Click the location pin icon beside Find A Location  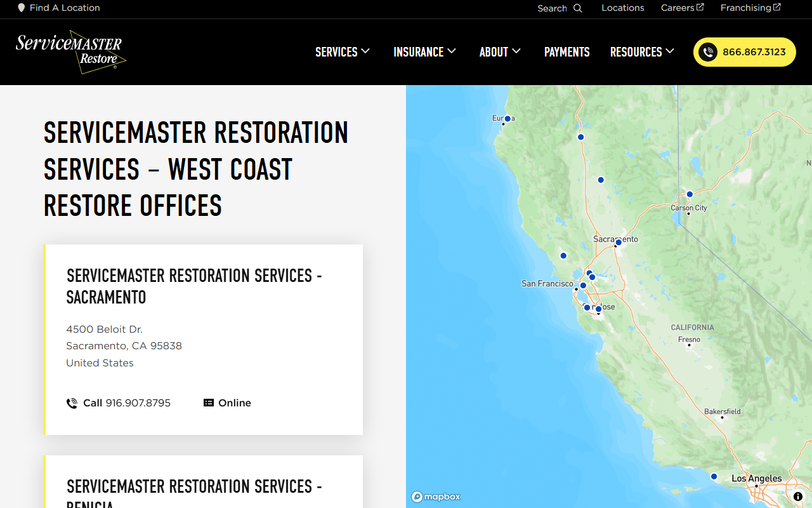(x=22, y=8)
